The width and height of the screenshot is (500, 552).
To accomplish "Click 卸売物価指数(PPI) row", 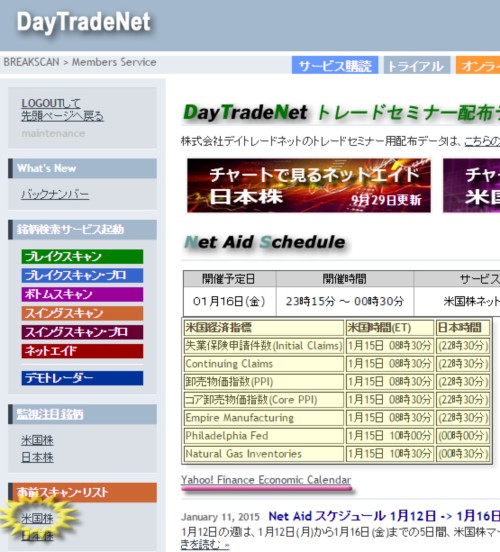I will point(264,382).
